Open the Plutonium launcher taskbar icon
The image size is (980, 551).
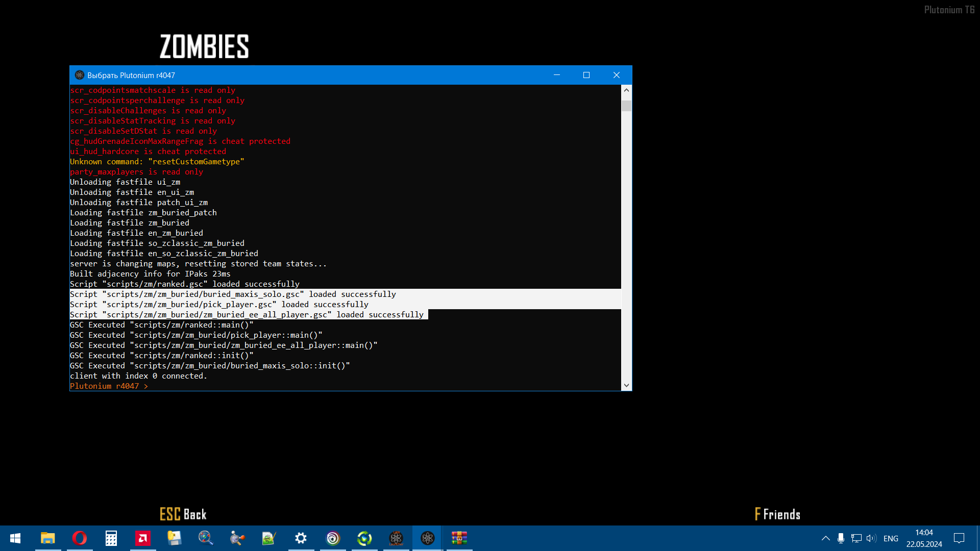point(396,538)
